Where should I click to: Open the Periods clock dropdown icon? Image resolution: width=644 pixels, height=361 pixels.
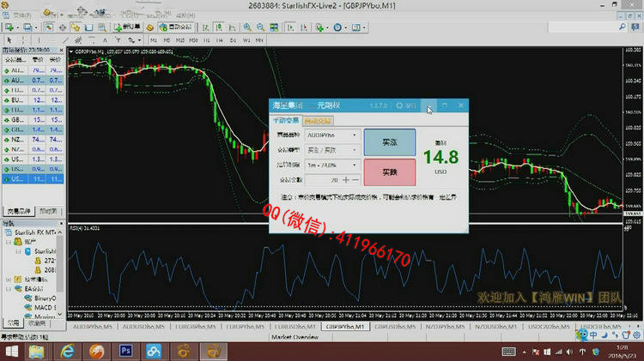pyautogui.click(x=340, y=27)
